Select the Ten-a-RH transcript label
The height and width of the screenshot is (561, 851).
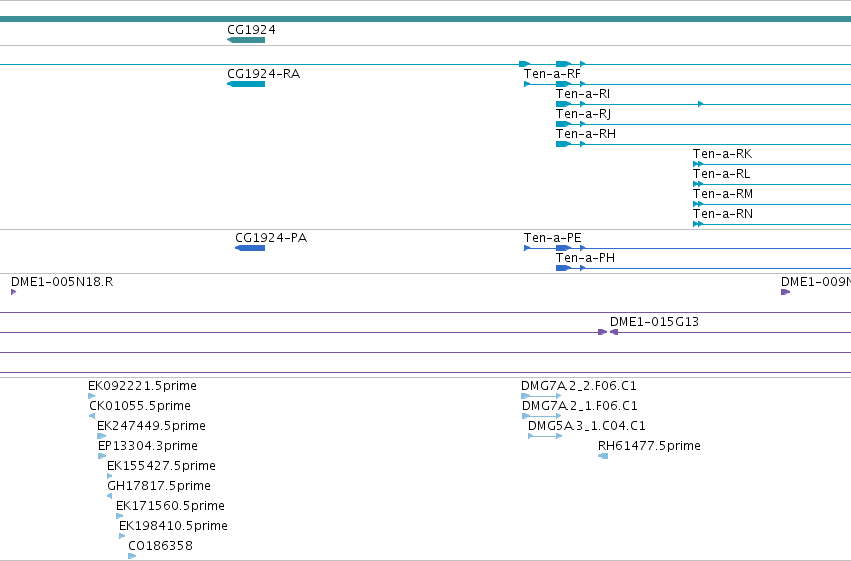click(x=586, y=134)
